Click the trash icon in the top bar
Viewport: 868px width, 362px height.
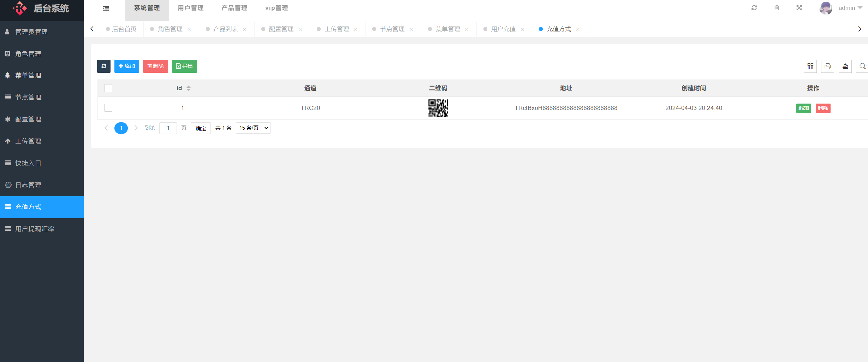pyautogui.click(x=777, y=8)
